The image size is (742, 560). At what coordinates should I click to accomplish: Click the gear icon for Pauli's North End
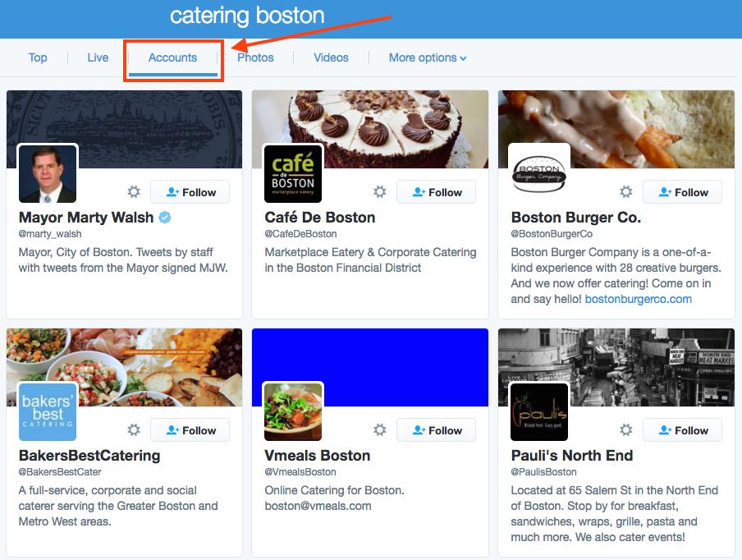pos(625,429)
